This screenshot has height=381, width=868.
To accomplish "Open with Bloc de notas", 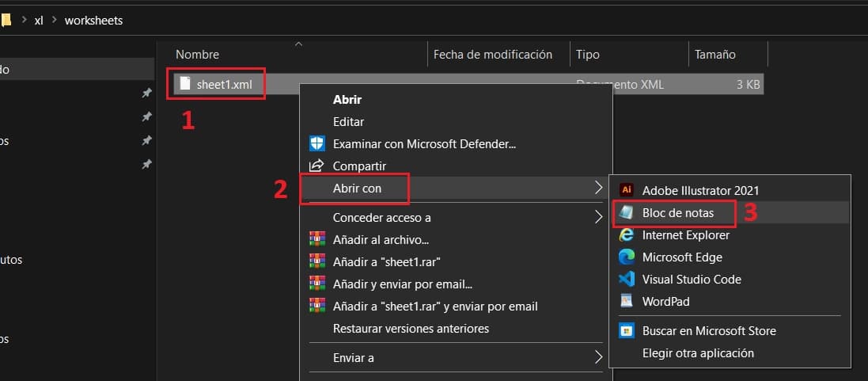I will tap(678, 212).
